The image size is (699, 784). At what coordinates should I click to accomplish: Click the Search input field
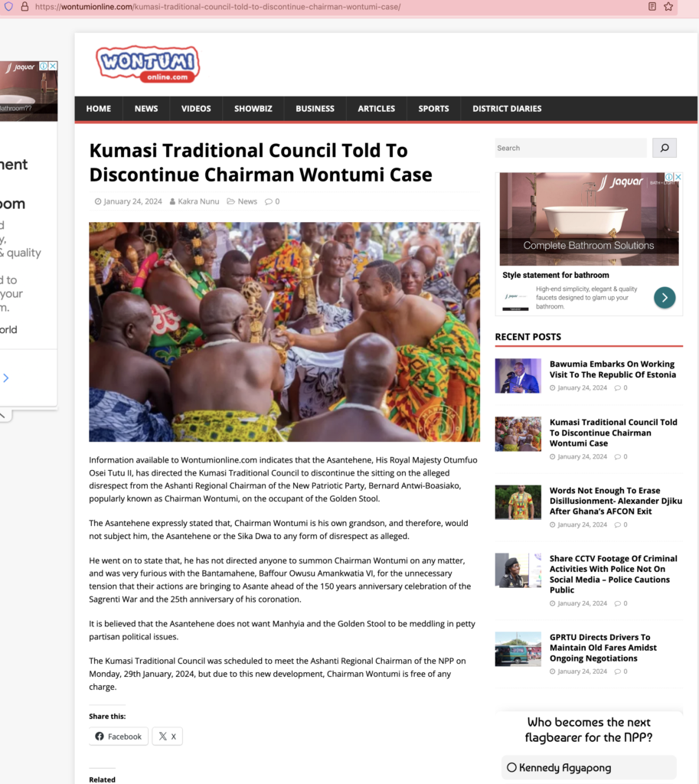570,148
